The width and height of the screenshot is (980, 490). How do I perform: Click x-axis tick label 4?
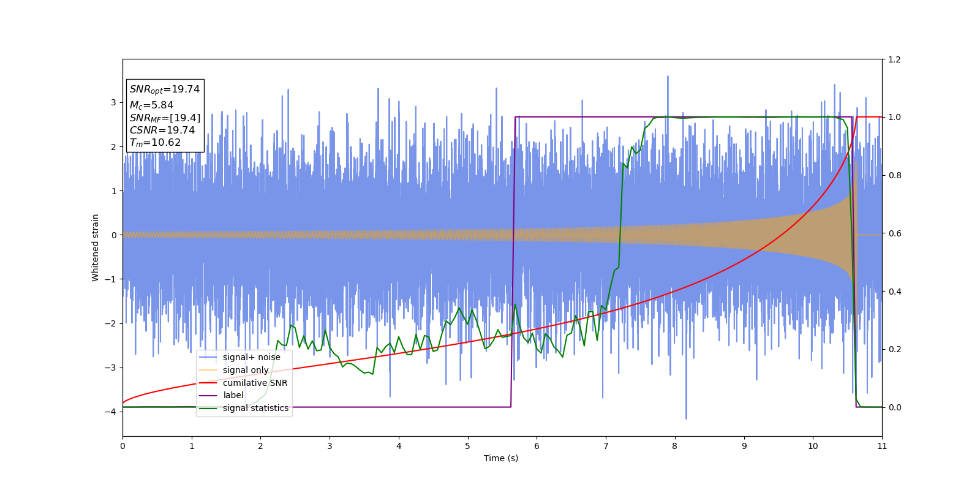399,446
